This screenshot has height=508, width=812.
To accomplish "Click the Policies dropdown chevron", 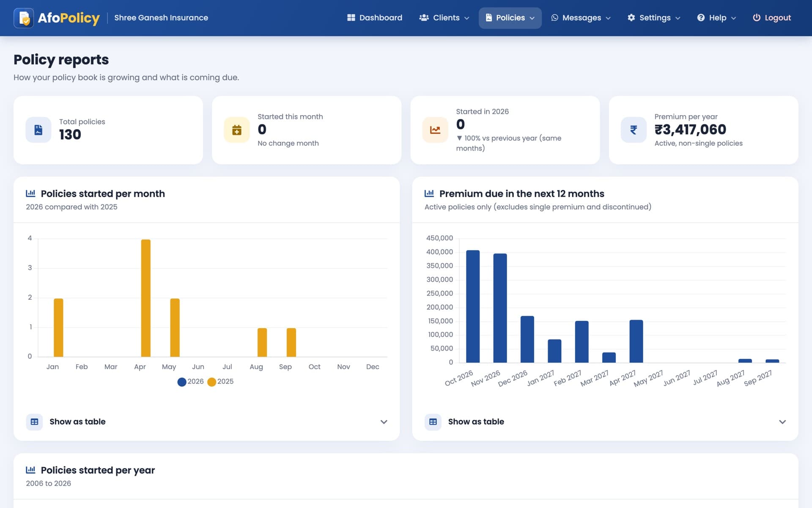I will pyautogui.click(x=532, y=18).
